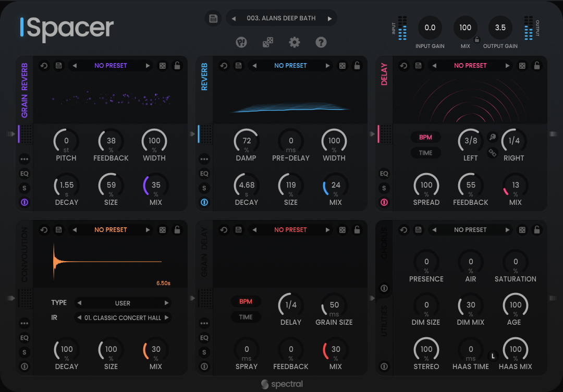Image resolution: width=563 pixels, height=392 pixels.
Task: Open the Reverb more options menu
Action: pos(204,158)
